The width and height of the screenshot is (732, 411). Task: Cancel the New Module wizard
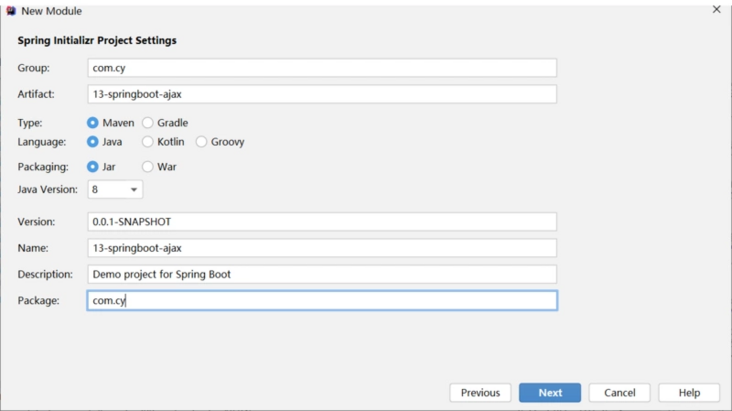tap(619, 393)
